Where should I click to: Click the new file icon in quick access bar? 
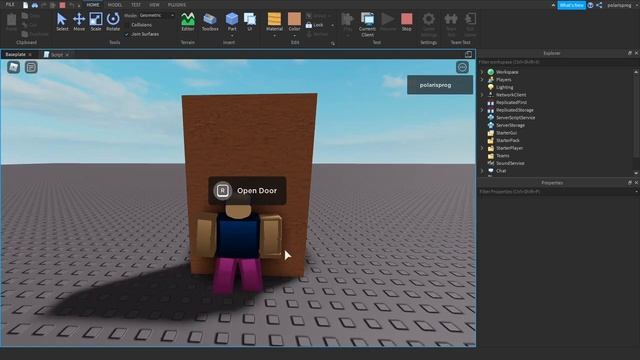25,5
